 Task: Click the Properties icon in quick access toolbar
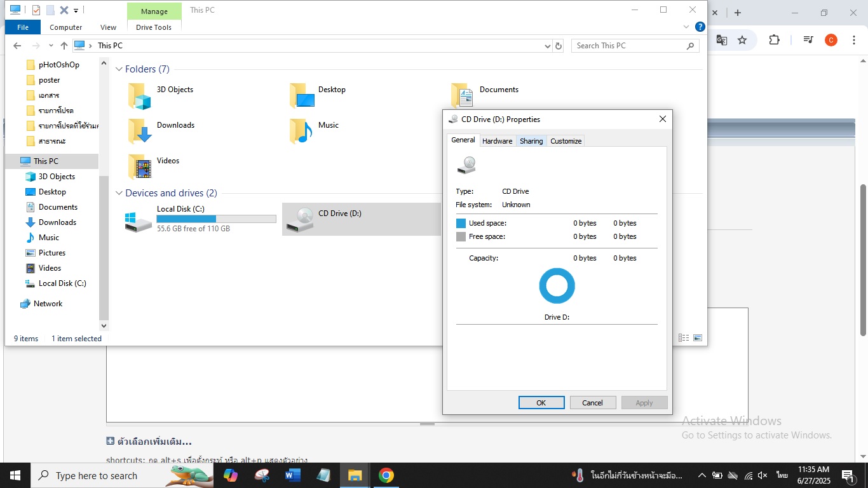click(36, 10)
